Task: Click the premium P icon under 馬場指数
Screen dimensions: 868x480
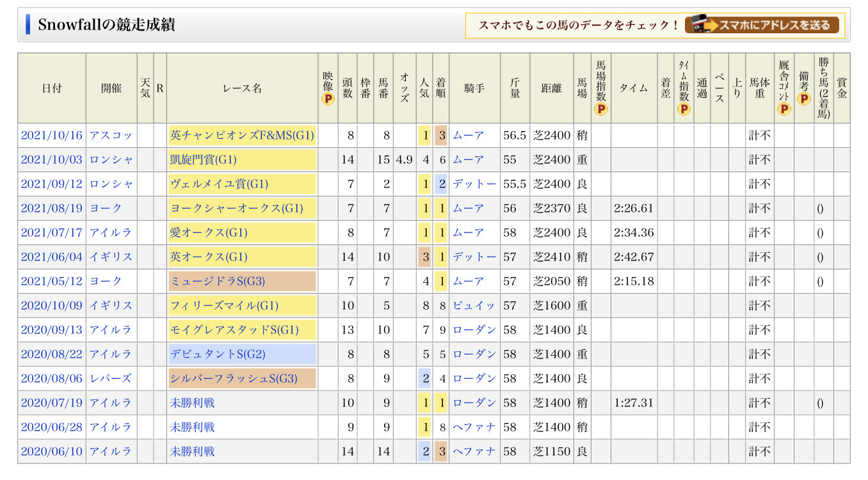Action: point(601,109)
